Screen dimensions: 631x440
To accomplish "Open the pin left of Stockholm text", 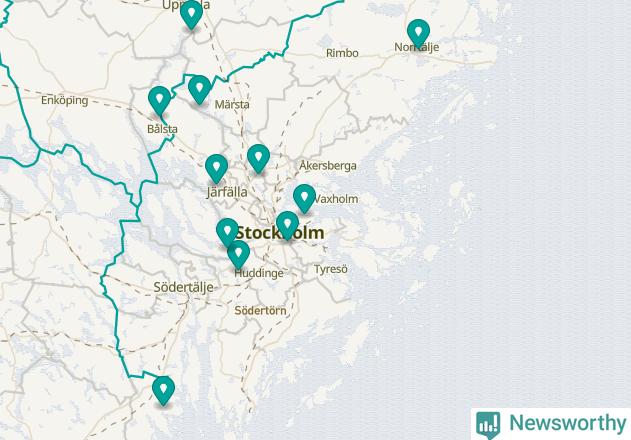I will (227, 232).
